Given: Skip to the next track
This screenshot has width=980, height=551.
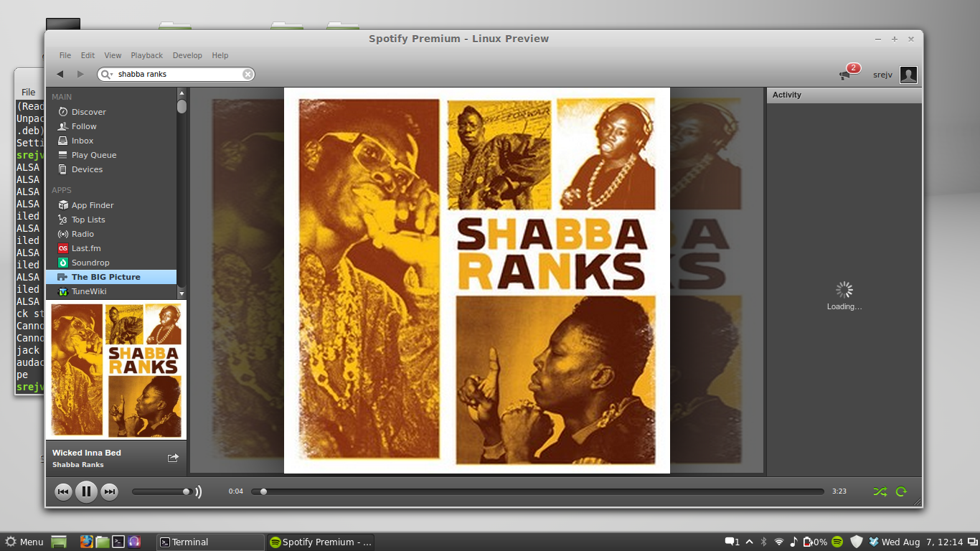Looking at the screenshot, I should pos(109,491).
